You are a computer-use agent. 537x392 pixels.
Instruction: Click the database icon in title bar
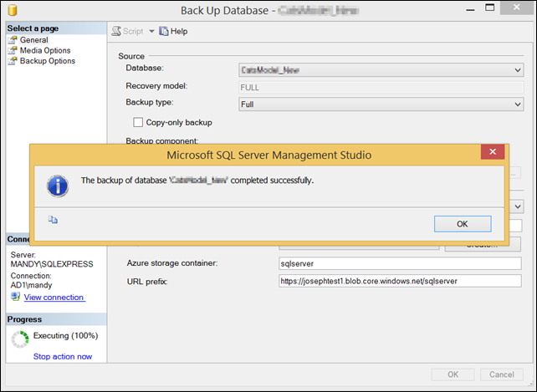click(10, 10)
